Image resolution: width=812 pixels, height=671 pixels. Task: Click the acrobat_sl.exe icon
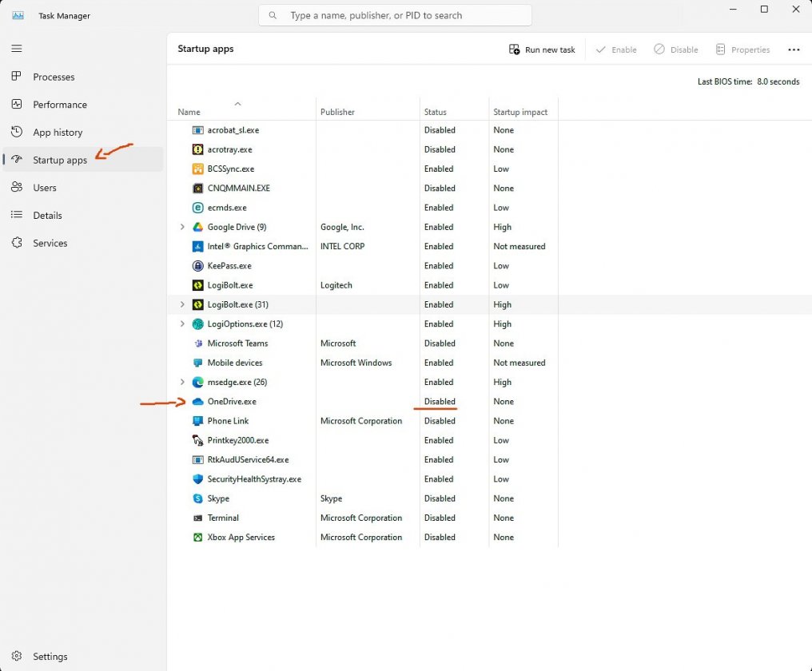[x=198, y=130]
